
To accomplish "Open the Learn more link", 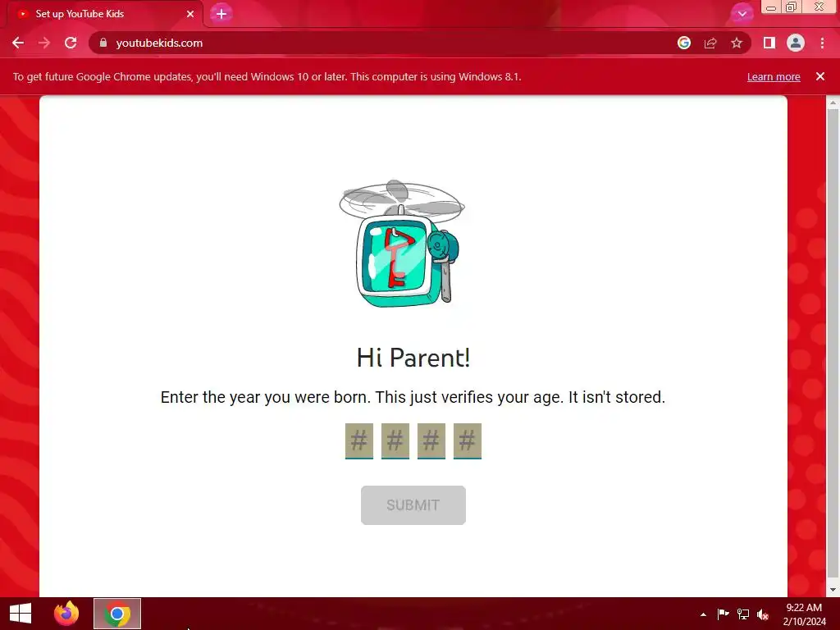I will pyautogui.click(x=774, y=76).
